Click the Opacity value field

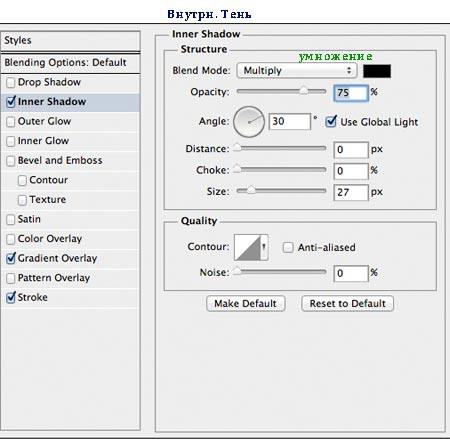coord(351,93)
